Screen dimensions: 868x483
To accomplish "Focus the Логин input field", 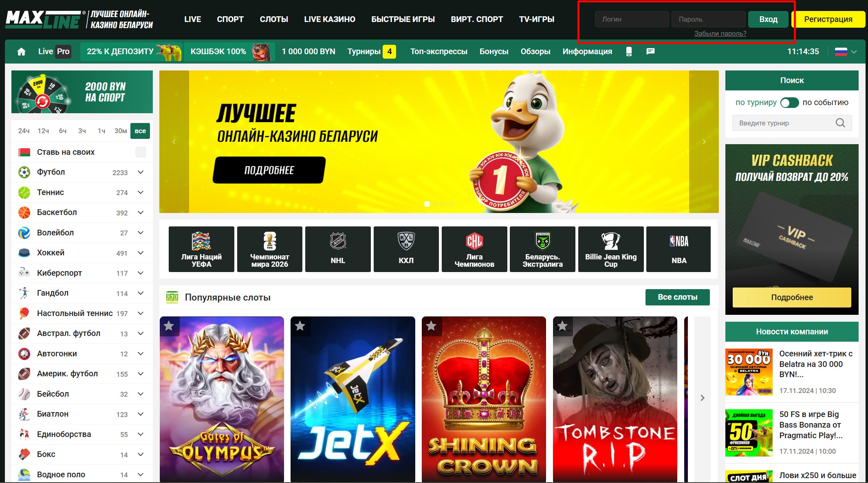I will (x=632, y=19).
